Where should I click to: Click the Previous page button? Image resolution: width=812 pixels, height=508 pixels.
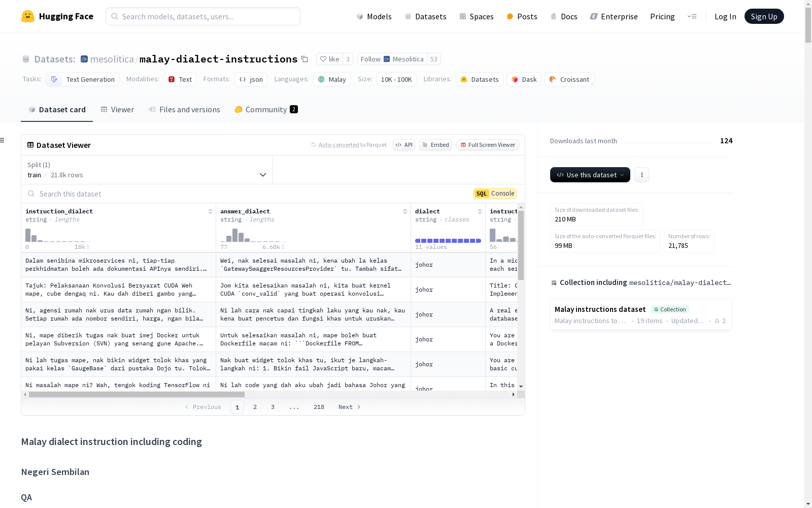click(x=203, y=407)
